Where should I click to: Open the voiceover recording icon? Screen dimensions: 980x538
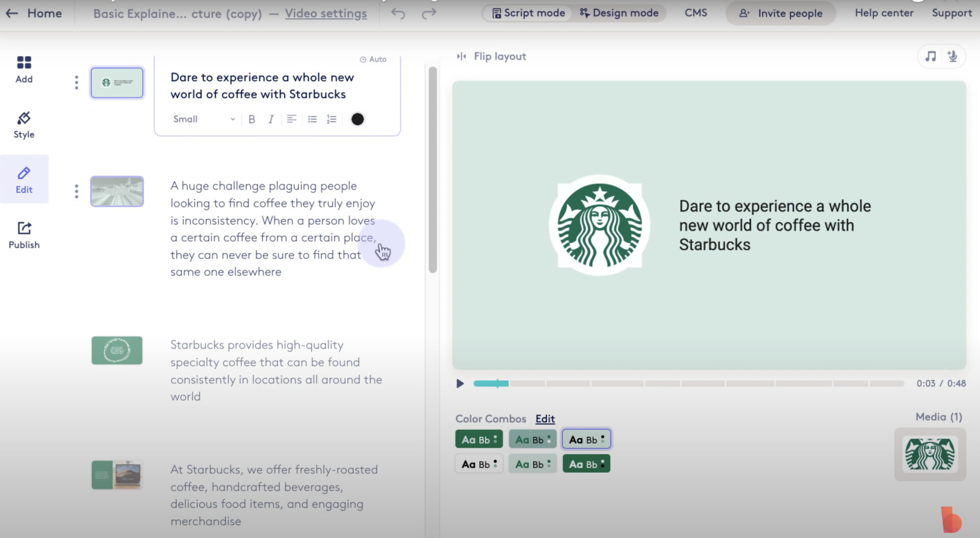coord(952,56)
